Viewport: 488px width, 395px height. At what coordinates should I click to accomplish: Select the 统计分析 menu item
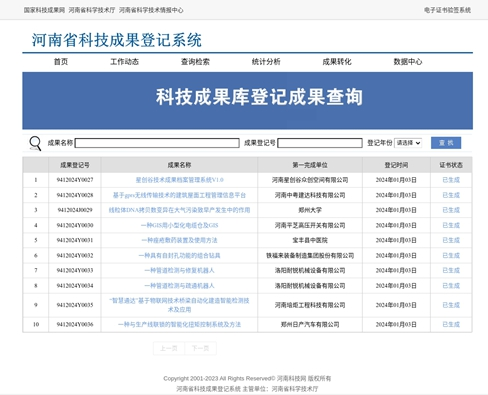pyautogui.click(x=266, y=62)
